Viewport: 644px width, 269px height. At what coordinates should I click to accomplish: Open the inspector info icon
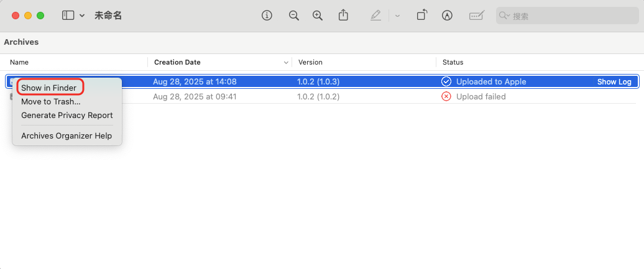[267, 16]
